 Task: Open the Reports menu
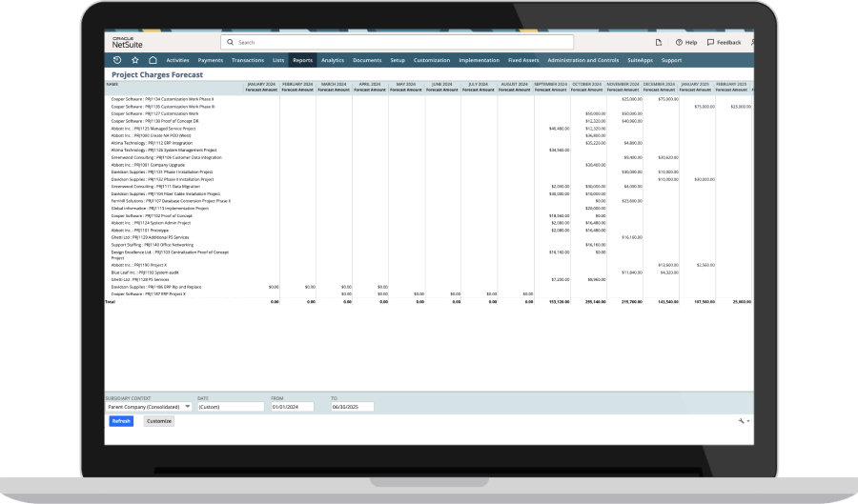tap(302, 60)
